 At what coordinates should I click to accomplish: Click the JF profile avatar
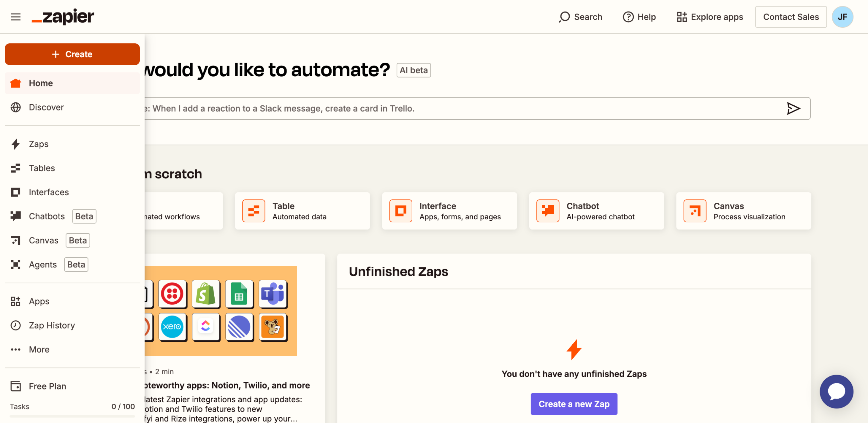click(842, 17)
